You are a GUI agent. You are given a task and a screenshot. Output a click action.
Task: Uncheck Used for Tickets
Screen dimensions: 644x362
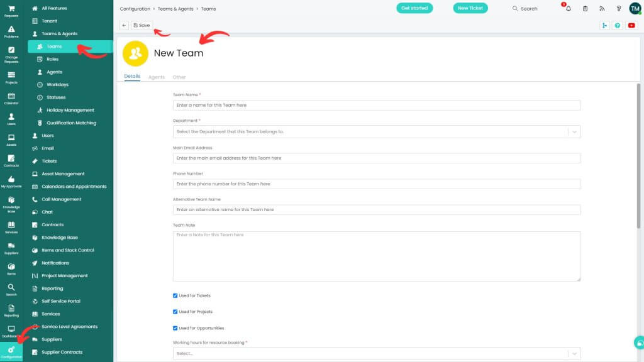[x=174, y=295]
